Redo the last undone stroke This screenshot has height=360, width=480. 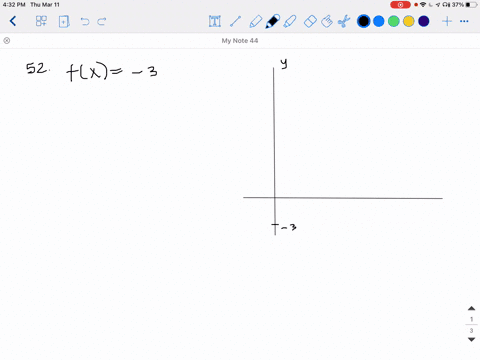pos(102,22)
